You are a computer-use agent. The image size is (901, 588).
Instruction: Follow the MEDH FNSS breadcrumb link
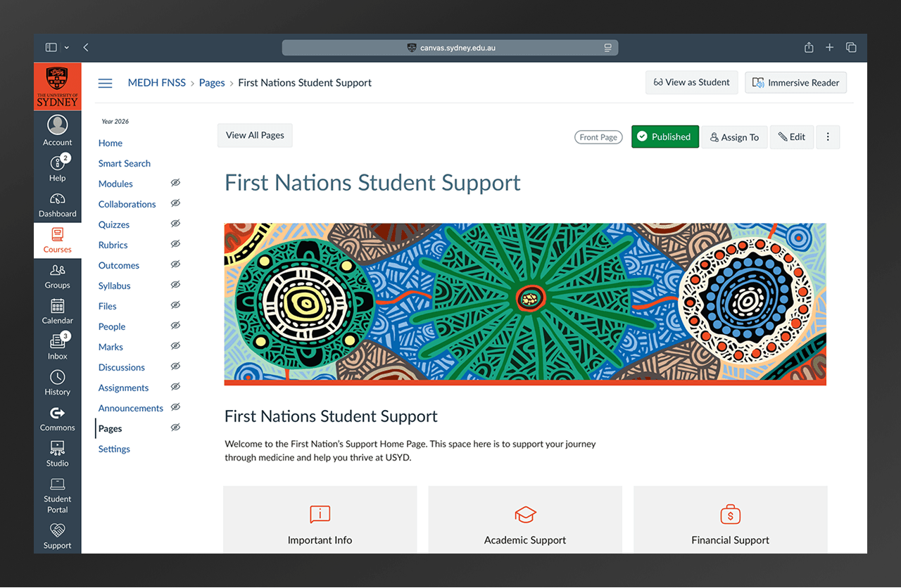coord(157,82)
